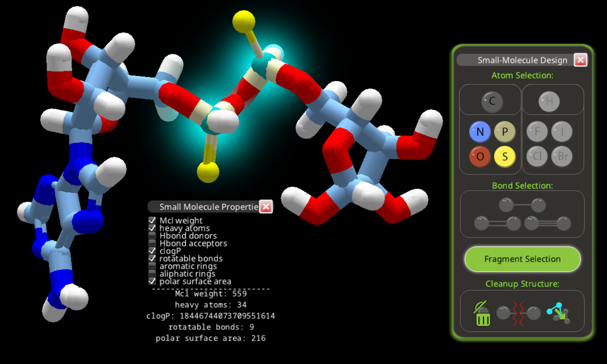Select the Nitrogen atom button
607x364 pixels.
(480, 132)
